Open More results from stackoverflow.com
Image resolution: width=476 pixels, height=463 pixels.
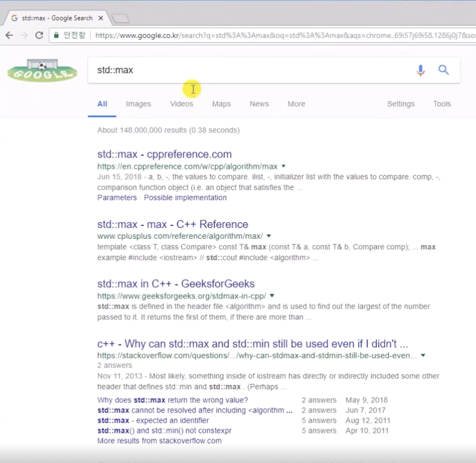click(x=159, y=441)
